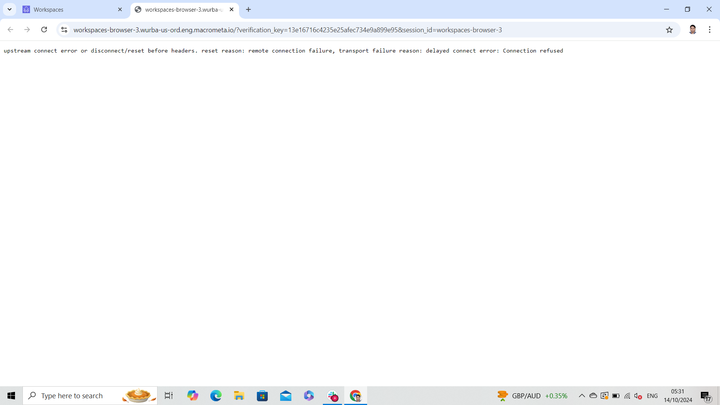720x405 pixels.
Task: Open a new browser tab
Action: [248, 9]
